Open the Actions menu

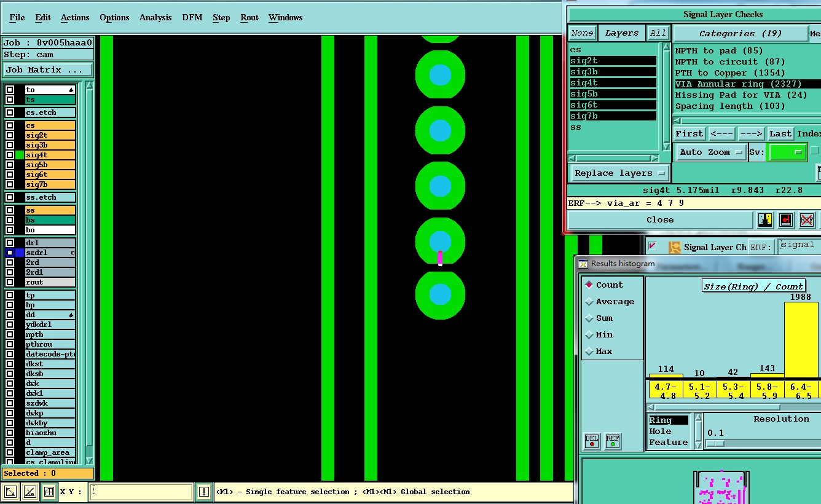[x=75, y=17]
